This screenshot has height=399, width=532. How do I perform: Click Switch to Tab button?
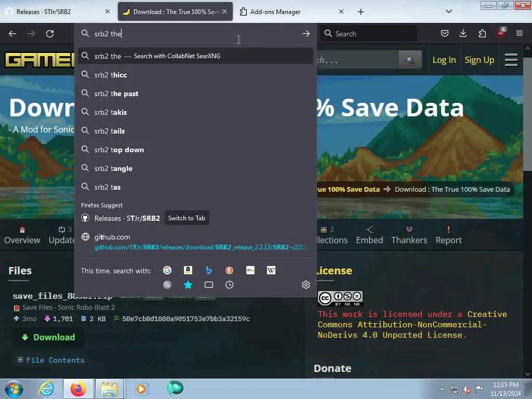pyautogui.click(x=187, y=218)
